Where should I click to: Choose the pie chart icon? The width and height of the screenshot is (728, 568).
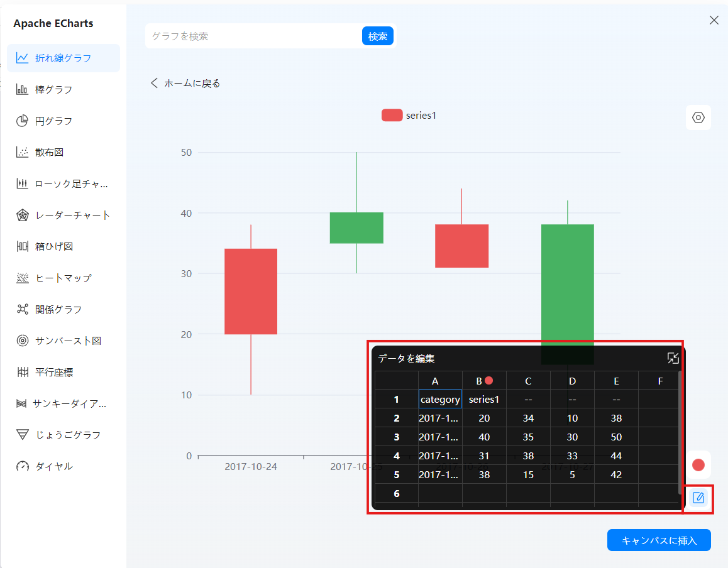point(23,121)
